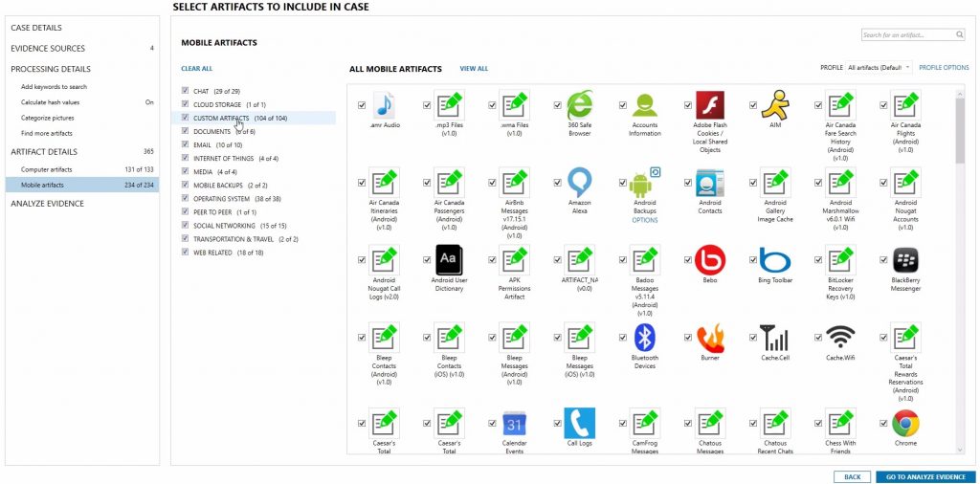Click the Android Gallery Image Cache icon

tap(775, 183)
